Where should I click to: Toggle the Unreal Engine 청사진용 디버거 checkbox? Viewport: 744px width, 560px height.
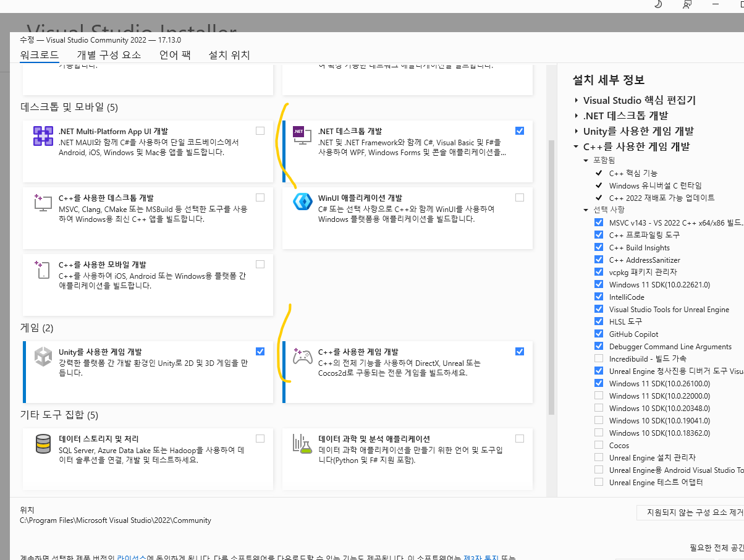598,371
